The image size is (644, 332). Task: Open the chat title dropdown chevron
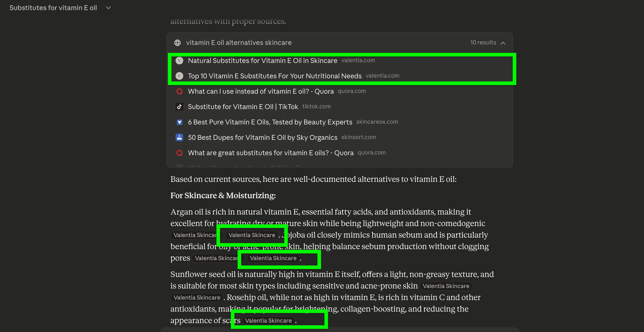108,8
